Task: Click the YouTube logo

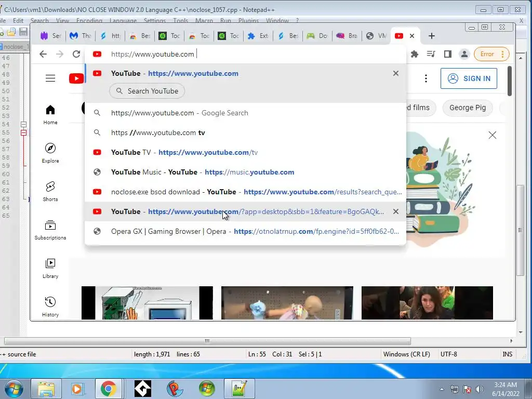Action: (x=76, y=78)
